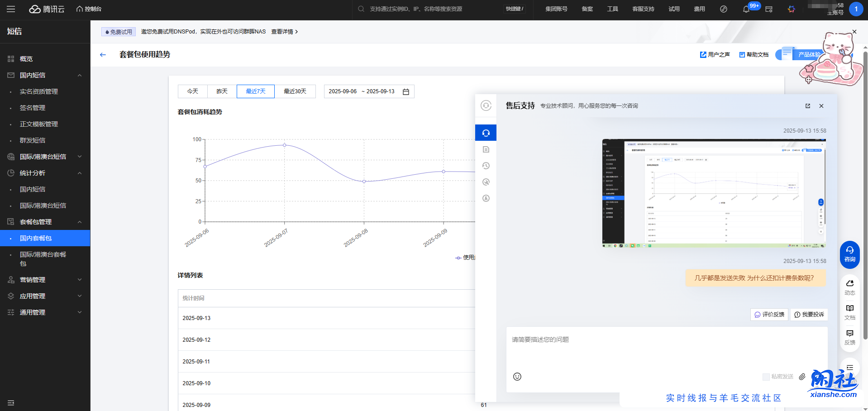Click the blue 咨询 floating button
This screenshot has width=868, height=411.
[849, 254]
